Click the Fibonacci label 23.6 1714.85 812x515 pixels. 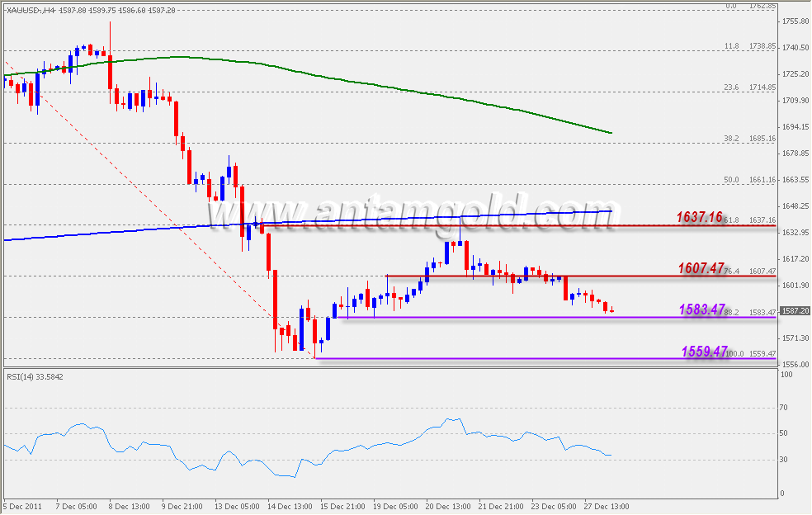coord(750,87)
